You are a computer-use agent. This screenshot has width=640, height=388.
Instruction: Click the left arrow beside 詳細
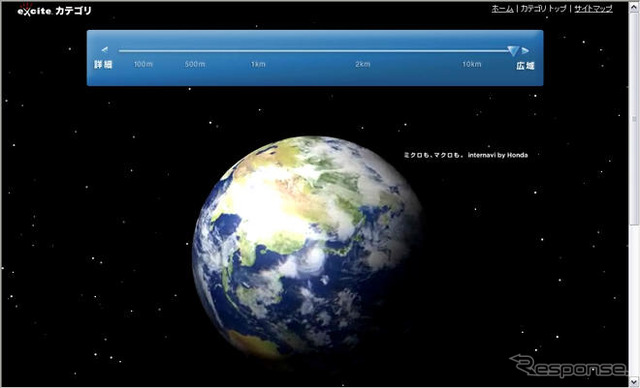tap(105, 49)
